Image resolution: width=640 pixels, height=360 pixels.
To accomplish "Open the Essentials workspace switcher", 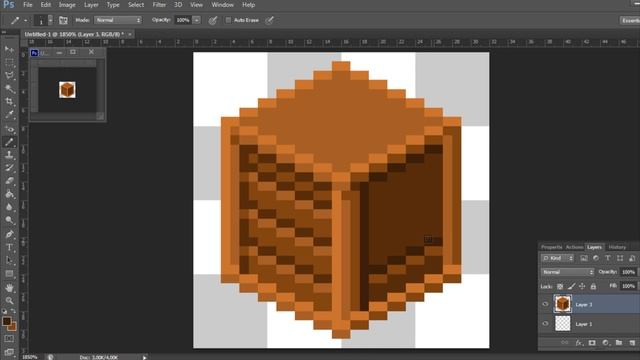I will (630, 20).
